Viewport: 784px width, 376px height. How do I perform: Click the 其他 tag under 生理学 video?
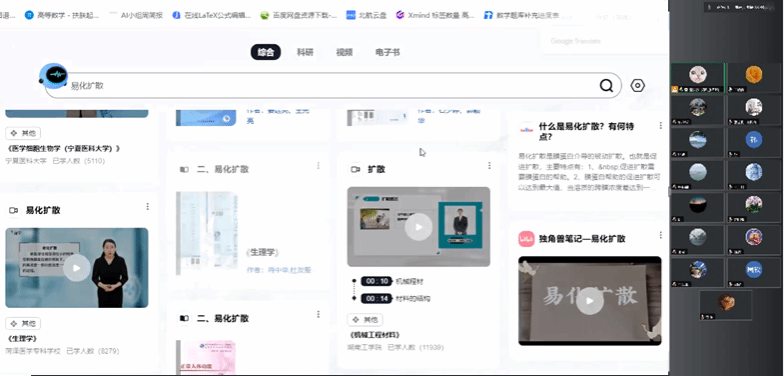23,324
